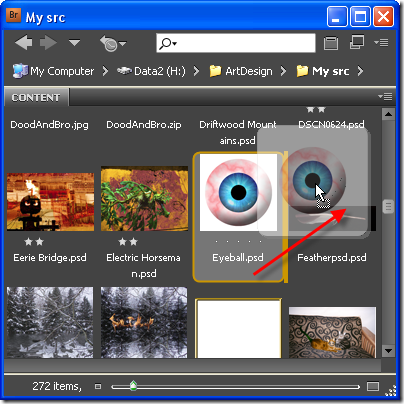
Task: Click the Bridge app icon in title bar
Action: tap(14, 15)
